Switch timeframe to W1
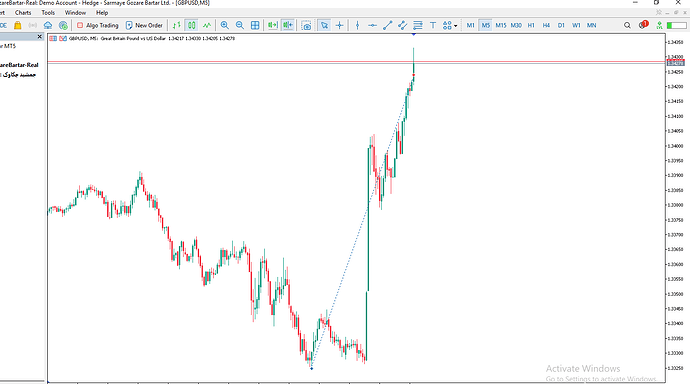This screenshot has height=384, width=690. 576,26
